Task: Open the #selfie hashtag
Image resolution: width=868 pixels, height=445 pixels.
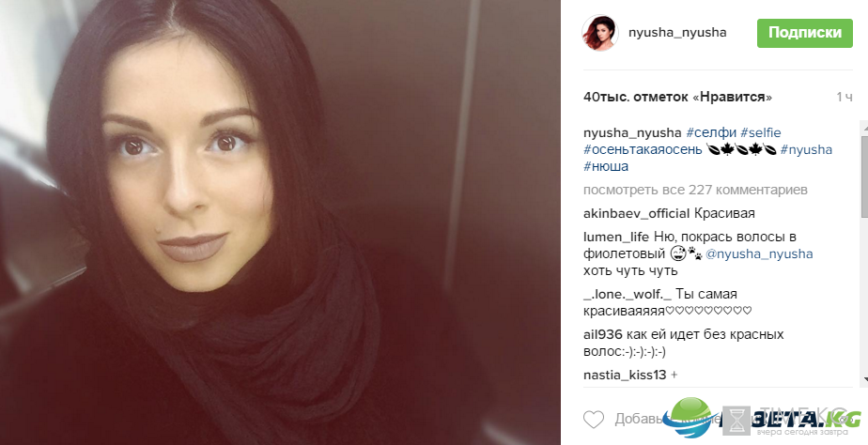Action: coord(761,132)
